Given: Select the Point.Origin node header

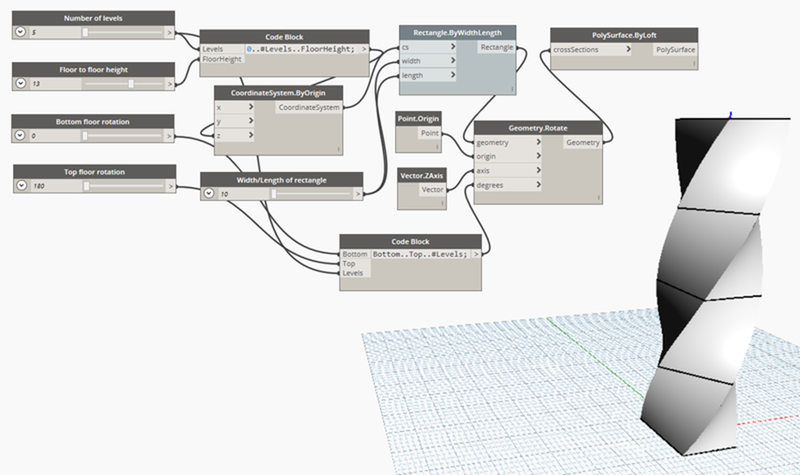Looking at the screenshot, I should click(x=418, y=118).
